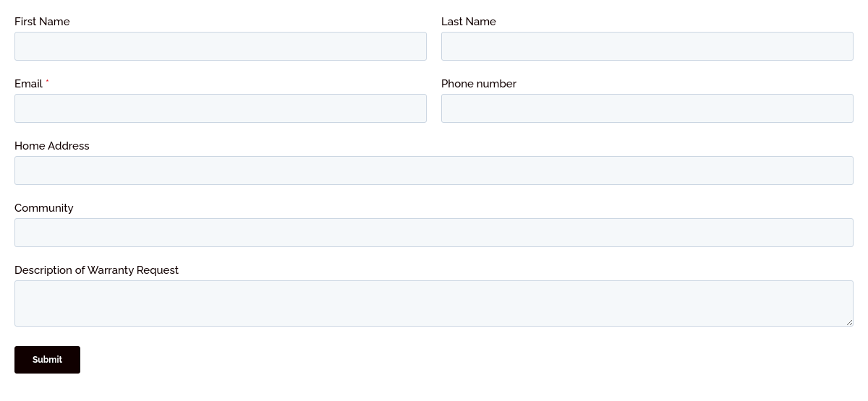Viewport: 868px width, 401px height.
Task: Click the "Phone number" label text
Action: pos(479,84)
